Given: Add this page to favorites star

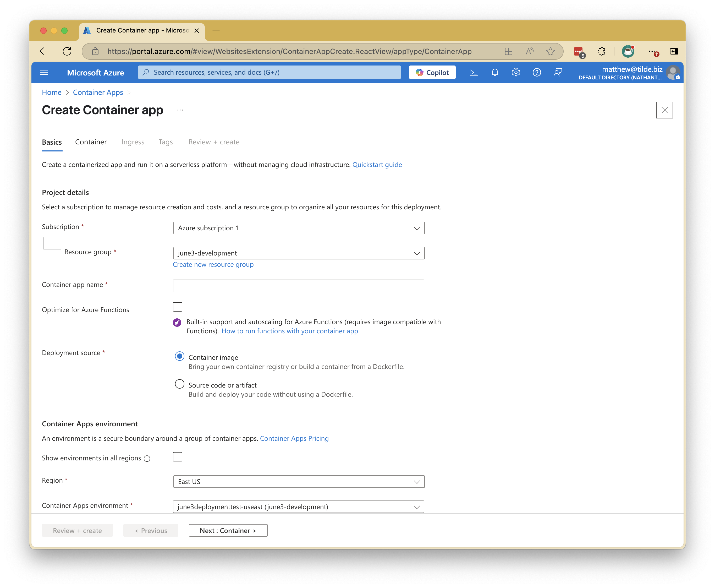Looking at the screenshot, I should tap(551, 51).
